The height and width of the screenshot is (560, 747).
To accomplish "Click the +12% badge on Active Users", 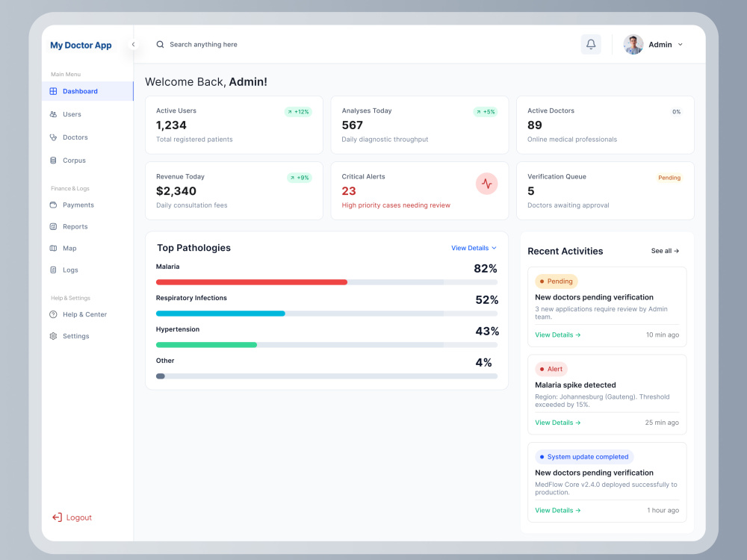I will point(298,112).
